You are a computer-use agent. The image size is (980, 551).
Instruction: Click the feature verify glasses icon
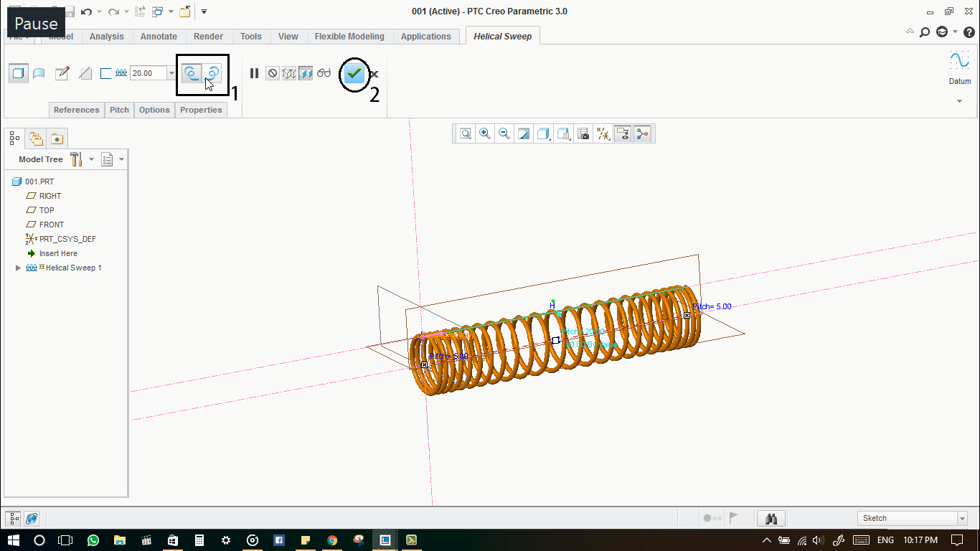click(x=324, y=73)
